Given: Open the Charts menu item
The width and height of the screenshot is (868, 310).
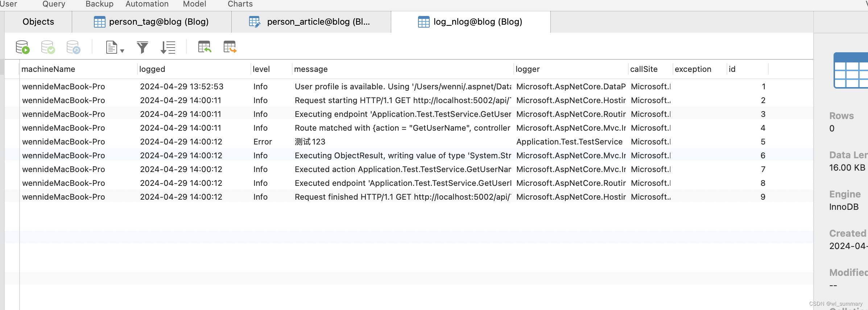Looking at the screenshot, I should pos(240,4).
